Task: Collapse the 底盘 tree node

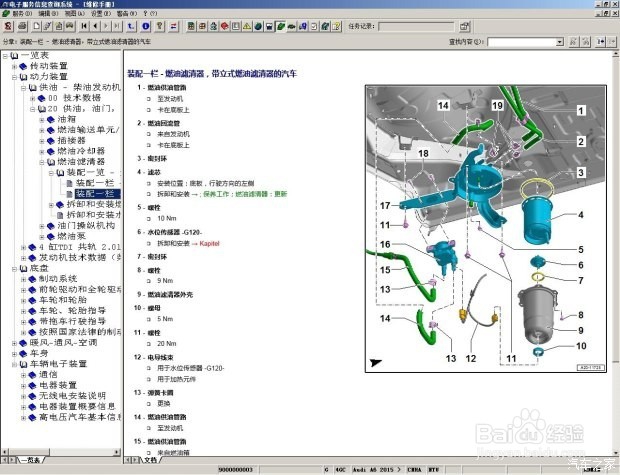Action: 15,269
